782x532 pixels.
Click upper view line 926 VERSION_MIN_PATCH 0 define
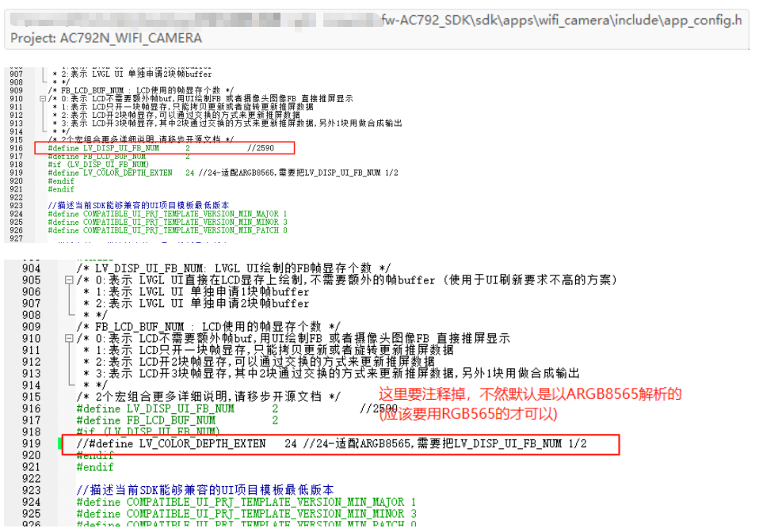(x=167, y=230)
